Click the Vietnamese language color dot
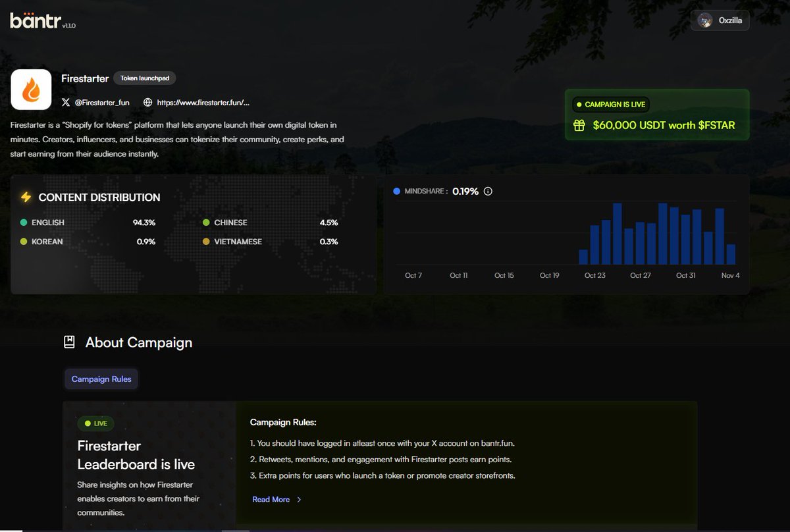This screenshot has height=532, width=790. pyautogui.click(x=206, y=242)
